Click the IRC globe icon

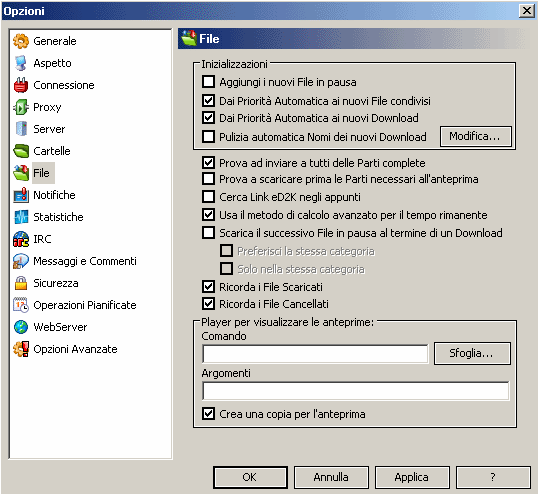[21, 239]
